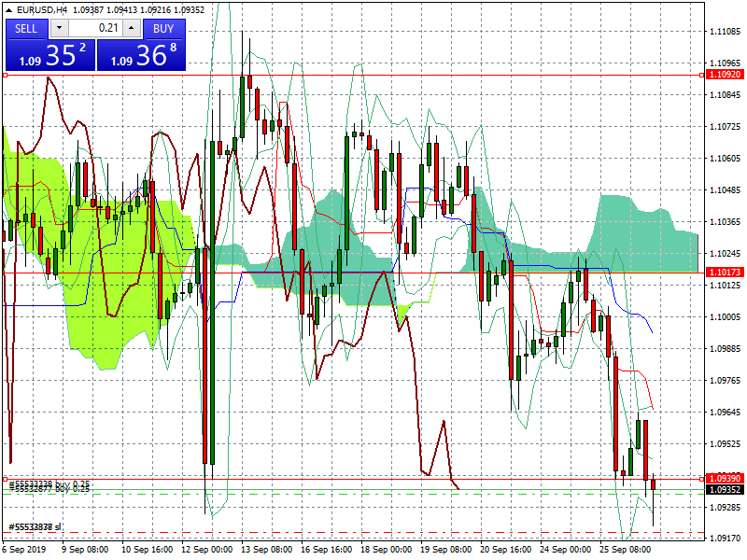Select the 1.10920 red horizontal line label
The image size is (747, 560).
725,75
